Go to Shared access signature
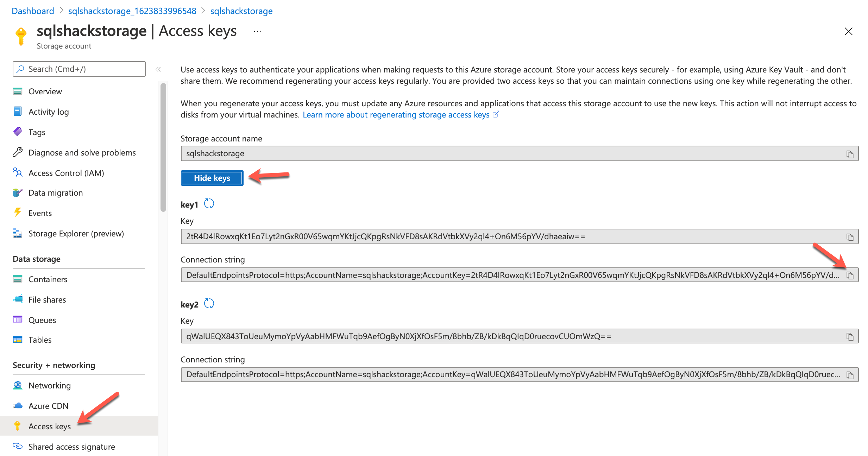 pos(71,447)
